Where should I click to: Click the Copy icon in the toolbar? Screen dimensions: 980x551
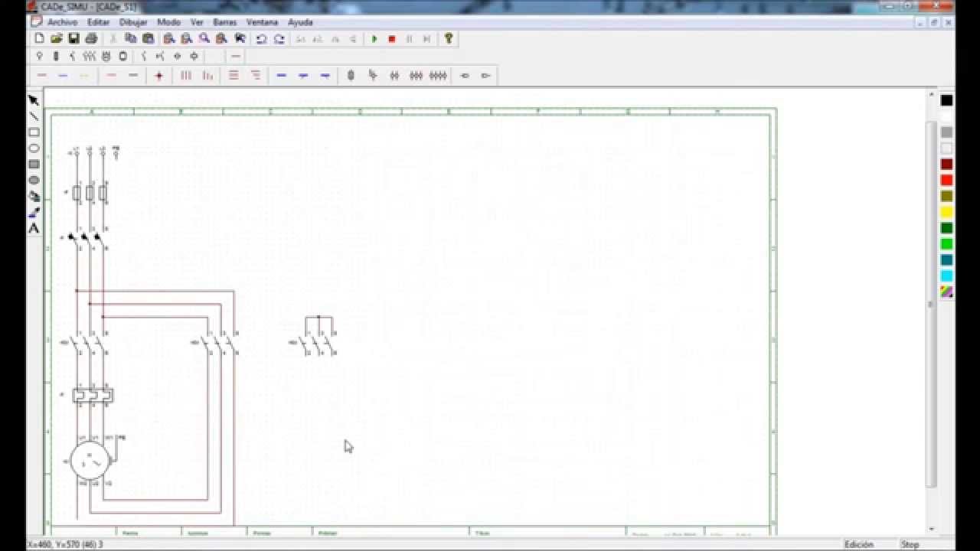[131, 38]
